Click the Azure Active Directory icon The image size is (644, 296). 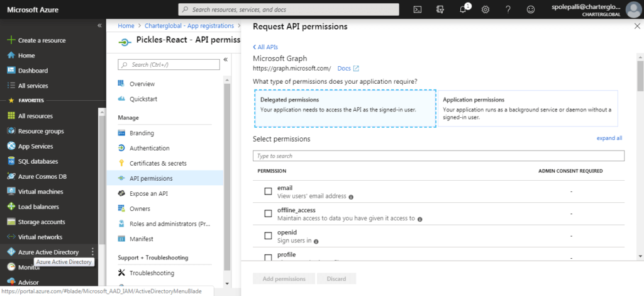click(x=11, y=252)
